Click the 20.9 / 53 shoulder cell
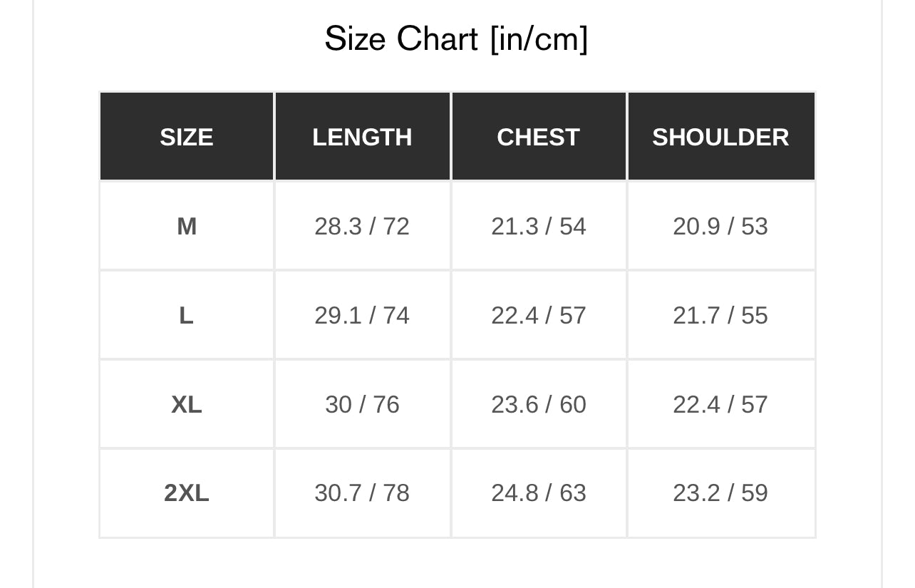Screen dimensions: 915x588 [x=720, y=226]
